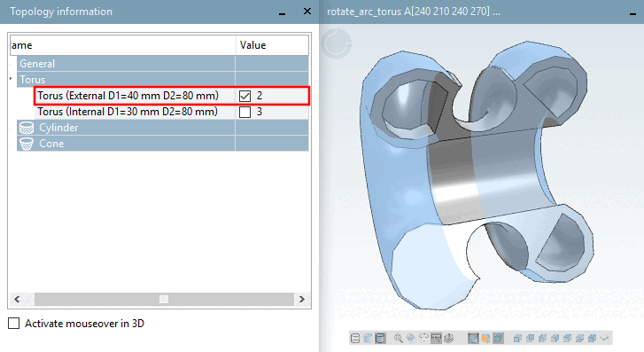This screenshot has width=644, height=352.
Task: Activate the zoom magnifier tool
Action: [399, 338]
